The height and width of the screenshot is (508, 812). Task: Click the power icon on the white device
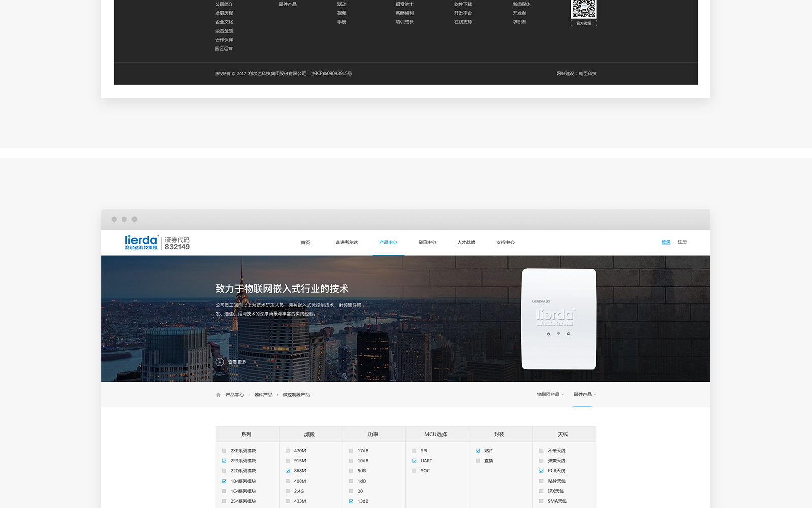pyautogui.click(x=548, y=334)
